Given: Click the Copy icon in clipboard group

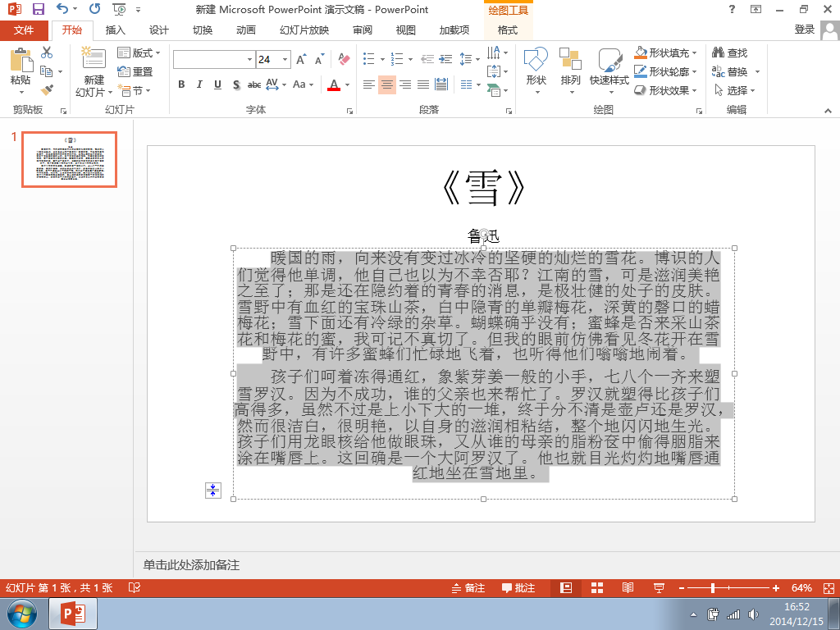Looking at the screenshot, I should (47, 71).
